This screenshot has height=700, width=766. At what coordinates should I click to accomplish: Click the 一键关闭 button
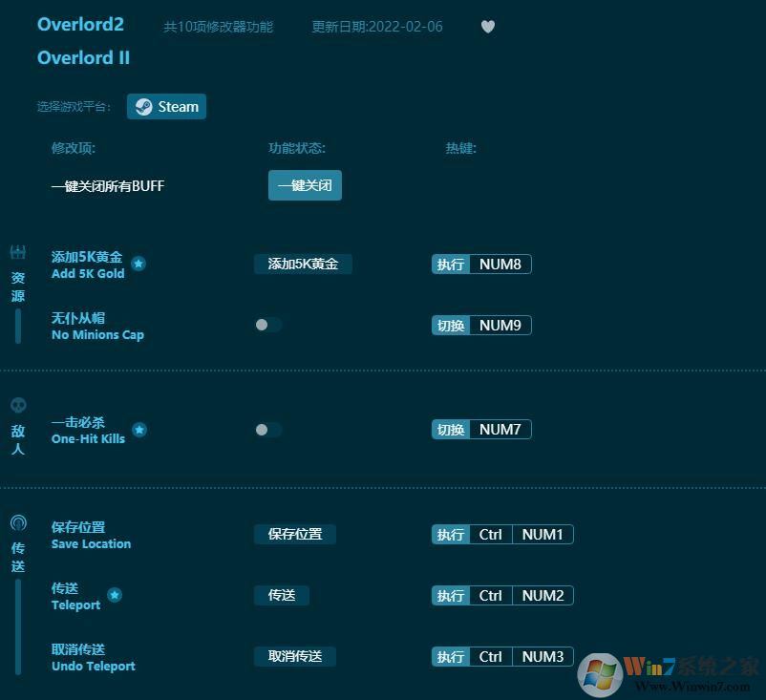tap(305, 185)
